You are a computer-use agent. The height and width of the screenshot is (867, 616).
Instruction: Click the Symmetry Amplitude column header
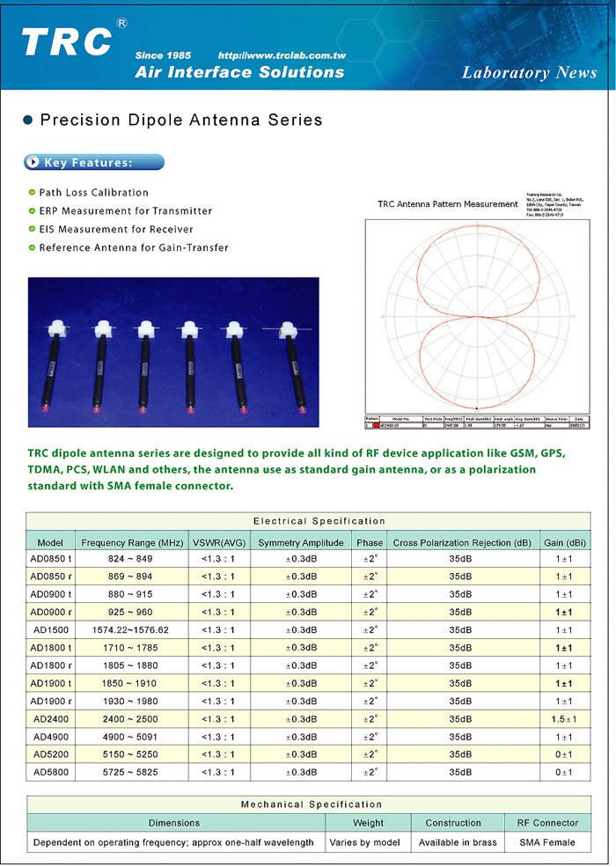(301, 542)
